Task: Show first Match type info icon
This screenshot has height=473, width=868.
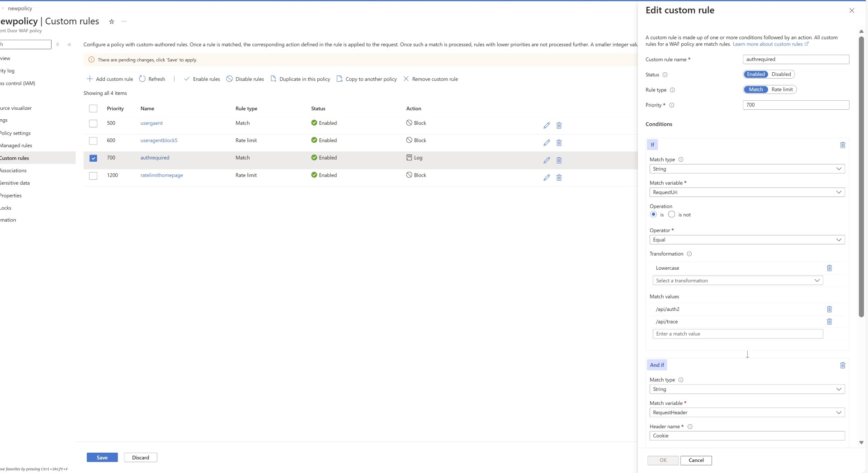Action: (x=681, y=159)
